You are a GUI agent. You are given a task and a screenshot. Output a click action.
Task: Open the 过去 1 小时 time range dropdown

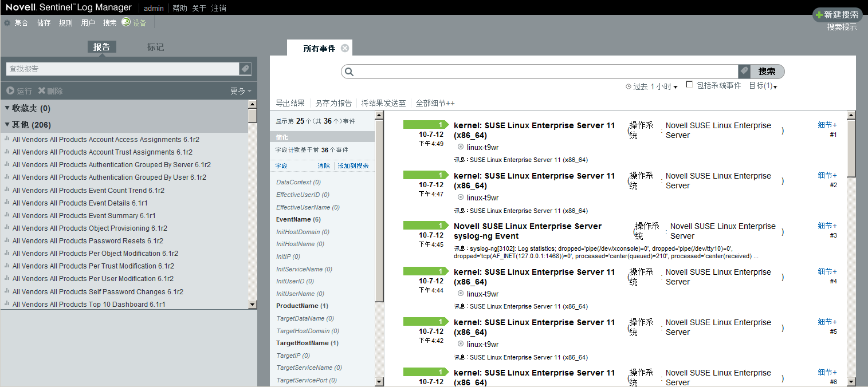click(655, 86)
